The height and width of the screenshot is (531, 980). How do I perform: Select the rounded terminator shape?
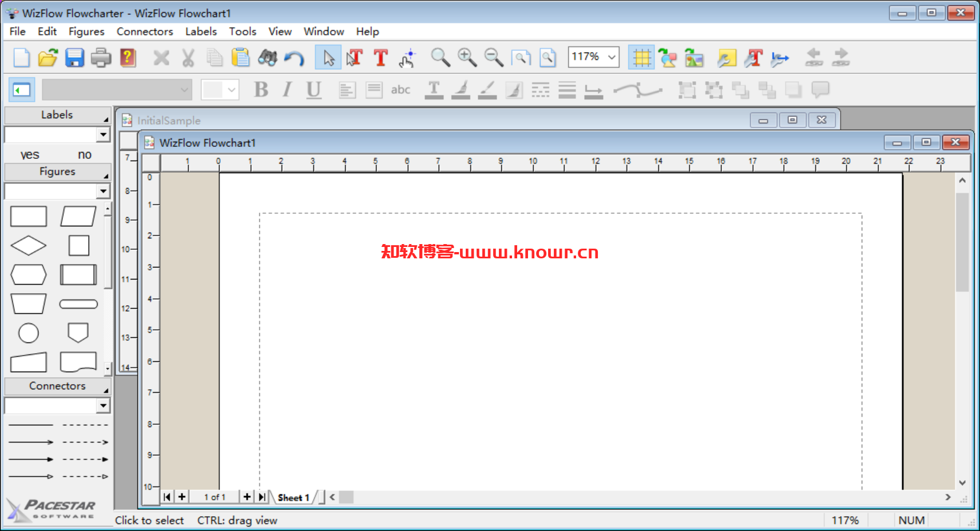78,304
